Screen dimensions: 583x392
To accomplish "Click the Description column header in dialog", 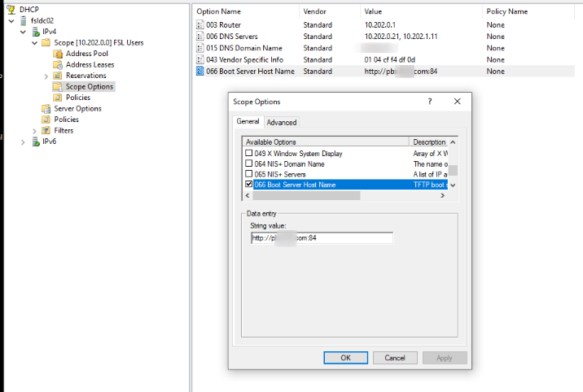I will point(428,142).
